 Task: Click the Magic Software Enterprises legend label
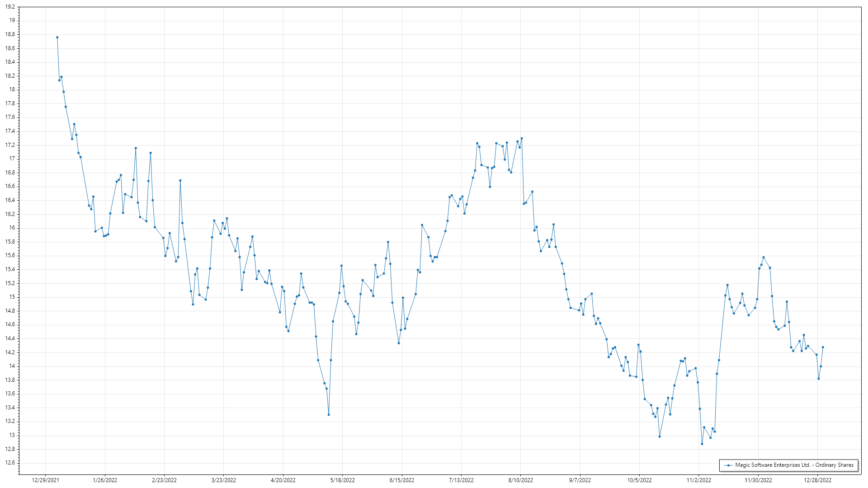point(794,465)
